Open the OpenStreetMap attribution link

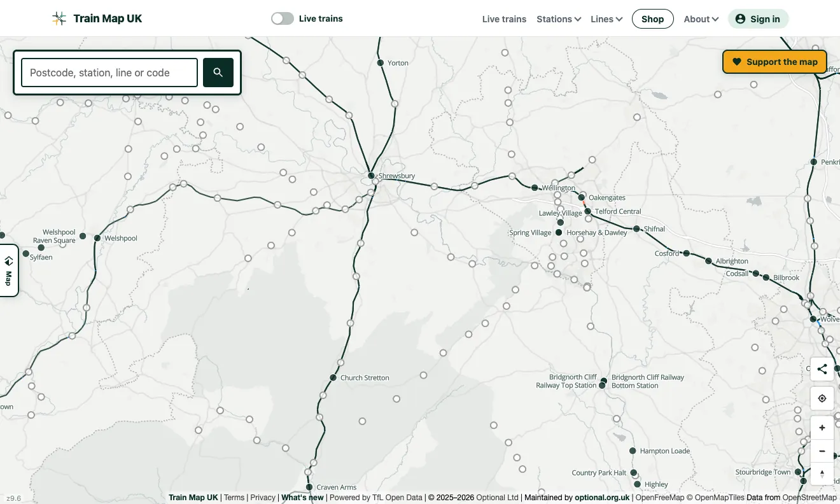pyautogui.click(x=809, y=498)
